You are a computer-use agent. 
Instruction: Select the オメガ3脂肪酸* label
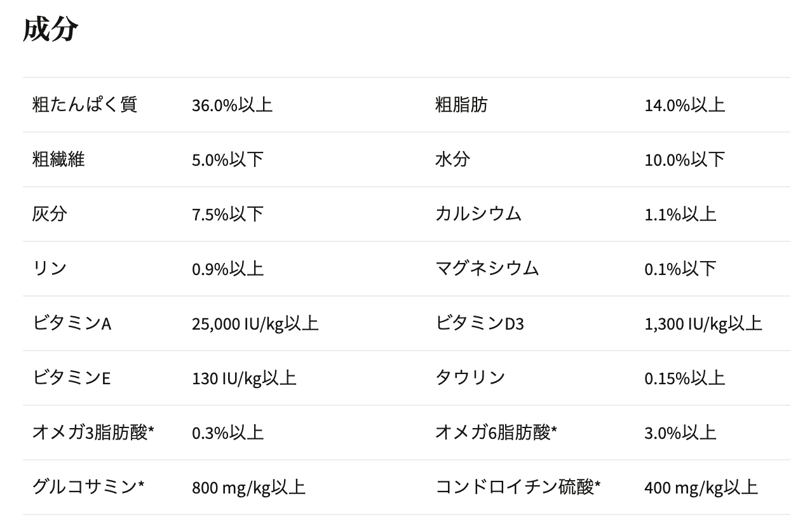[x=93, y=433]
